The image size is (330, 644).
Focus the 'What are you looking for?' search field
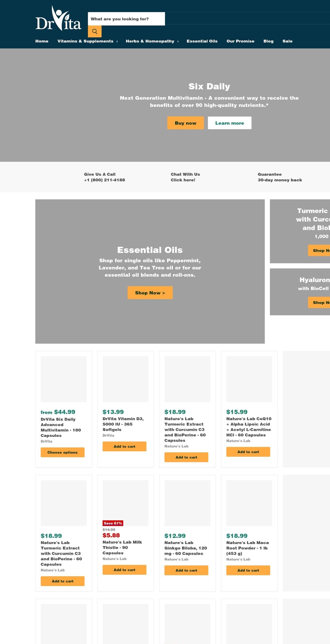coord(126,19)
